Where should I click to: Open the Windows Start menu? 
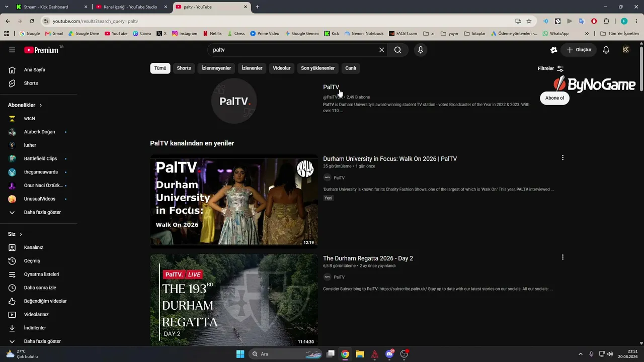(x=240, y=354)
